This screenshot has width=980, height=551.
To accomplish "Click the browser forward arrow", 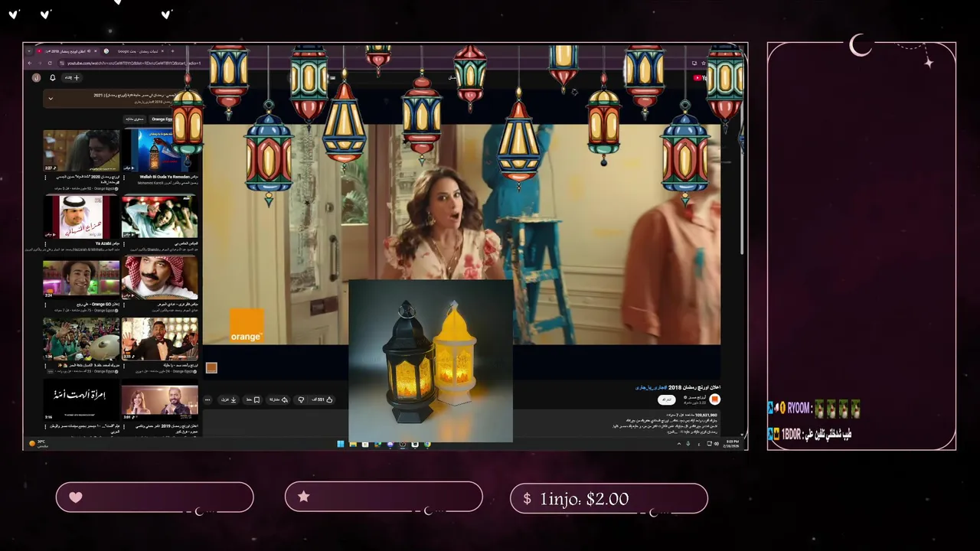I will (x=41, y=63).
